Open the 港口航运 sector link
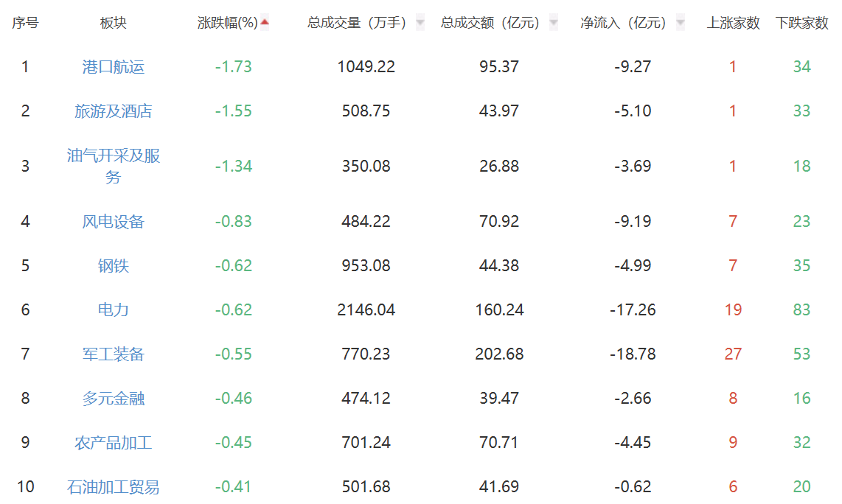The image size is (842, 504). click(x=114, y=66)
